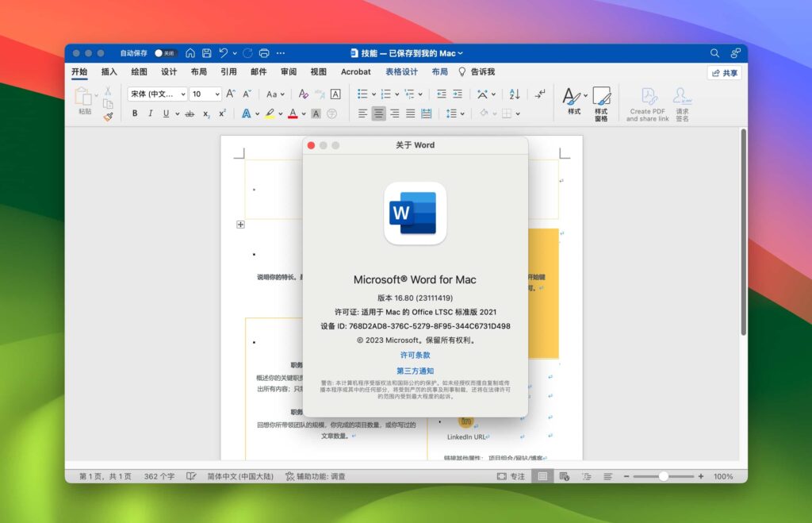812x523 pixels.
Task: Toggle bold formatting
Action: coord(135,113)
